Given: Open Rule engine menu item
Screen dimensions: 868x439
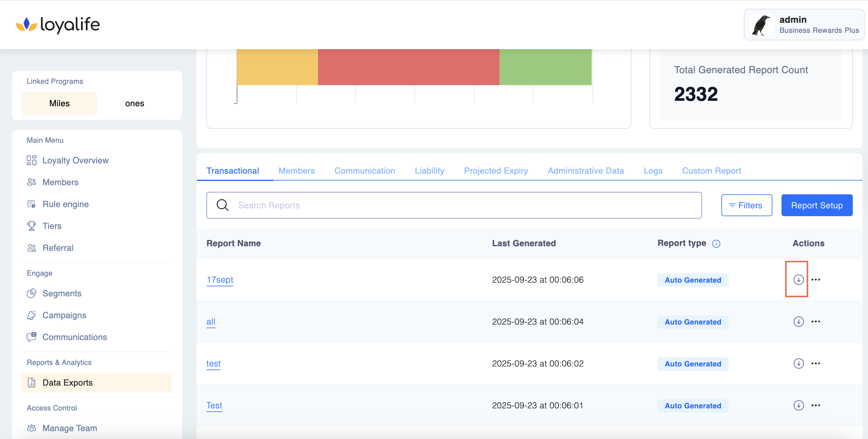Looking at the screenshot, I should point(65,204).
